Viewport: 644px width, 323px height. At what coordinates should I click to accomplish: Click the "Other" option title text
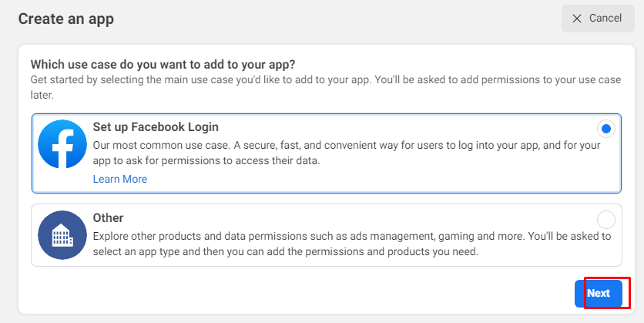[108, 218]
